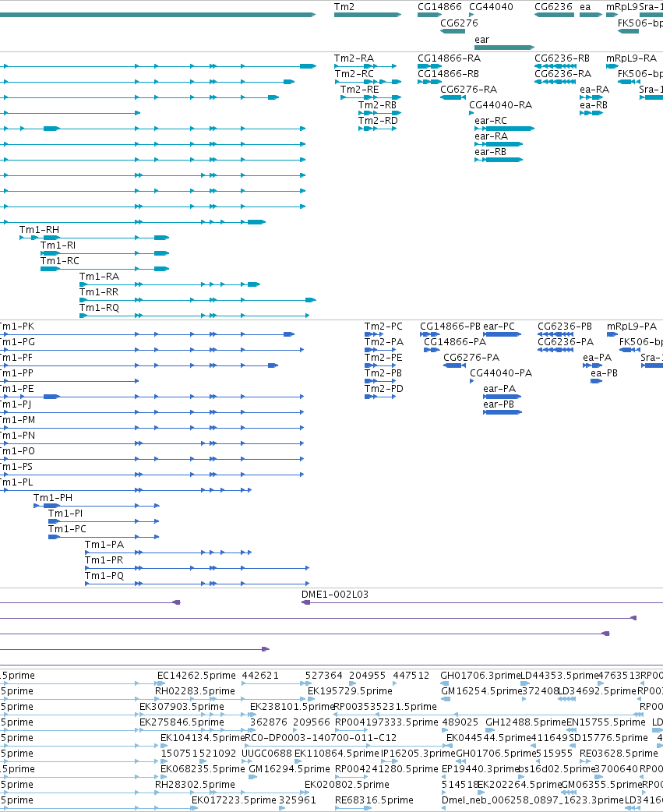
Task: Click the Tm1-PR protein label
Action: (x=104, y=560)
